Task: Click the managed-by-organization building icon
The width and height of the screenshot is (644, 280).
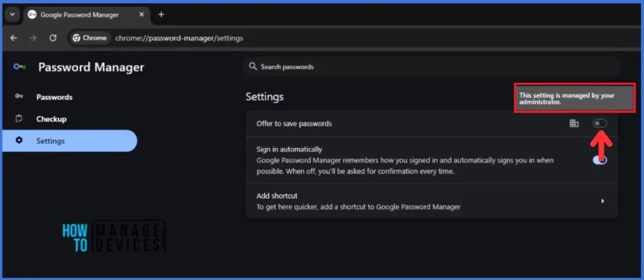Action: tap(574, 124)
